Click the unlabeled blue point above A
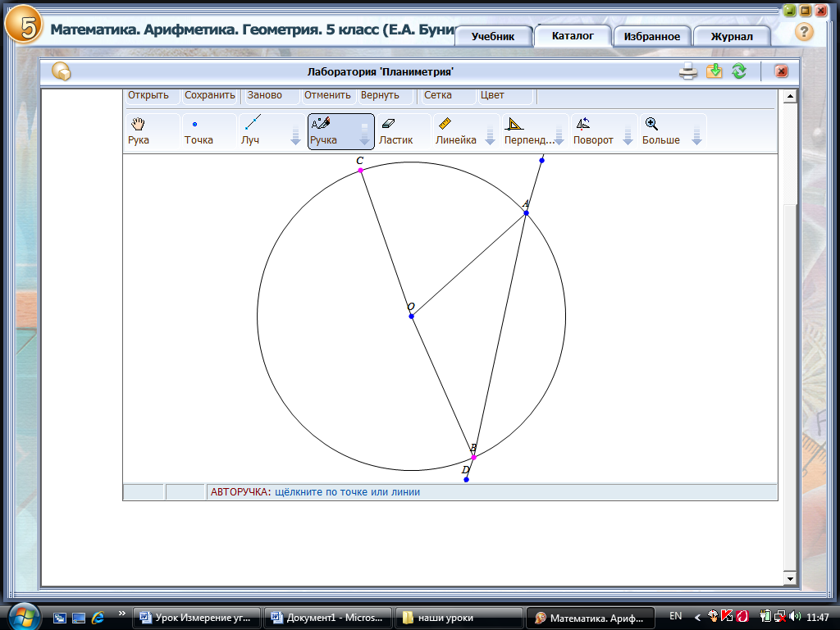Viewport: 840px width, 630px height. coord(541,160)
